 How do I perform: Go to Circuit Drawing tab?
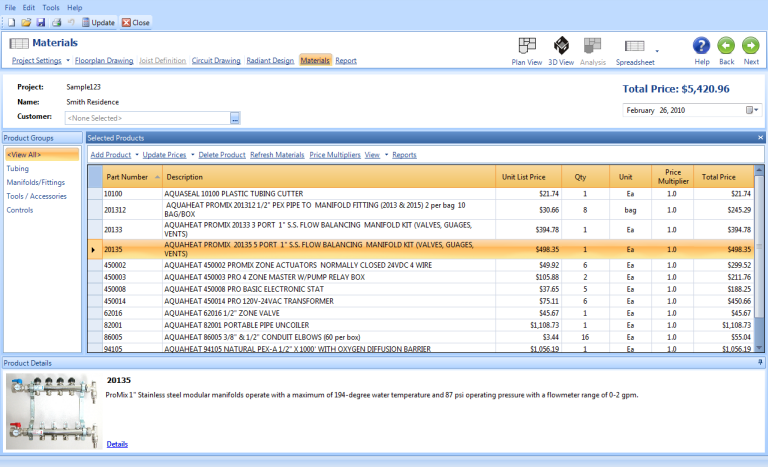(x=216, y=60)
